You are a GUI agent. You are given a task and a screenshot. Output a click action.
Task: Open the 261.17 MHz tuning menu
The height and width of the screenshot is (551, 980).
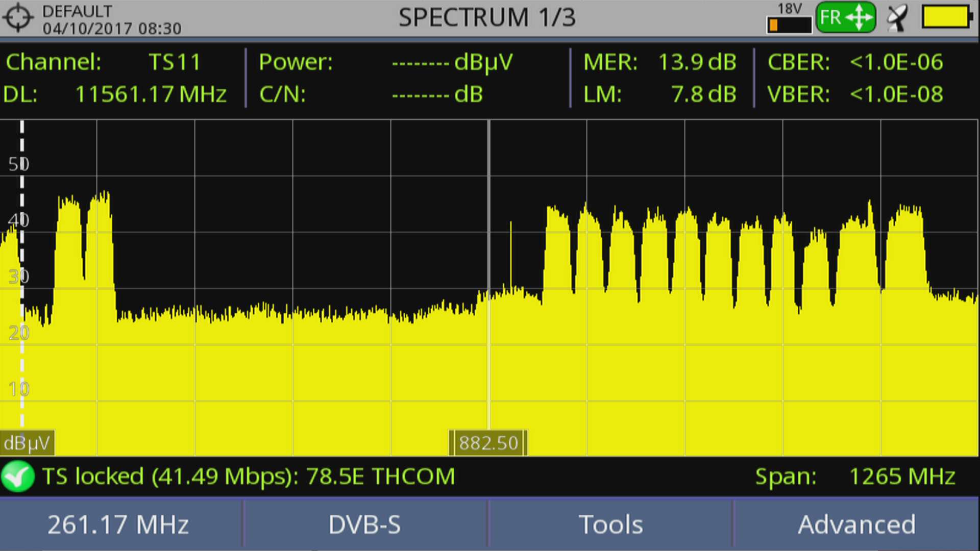118,524
